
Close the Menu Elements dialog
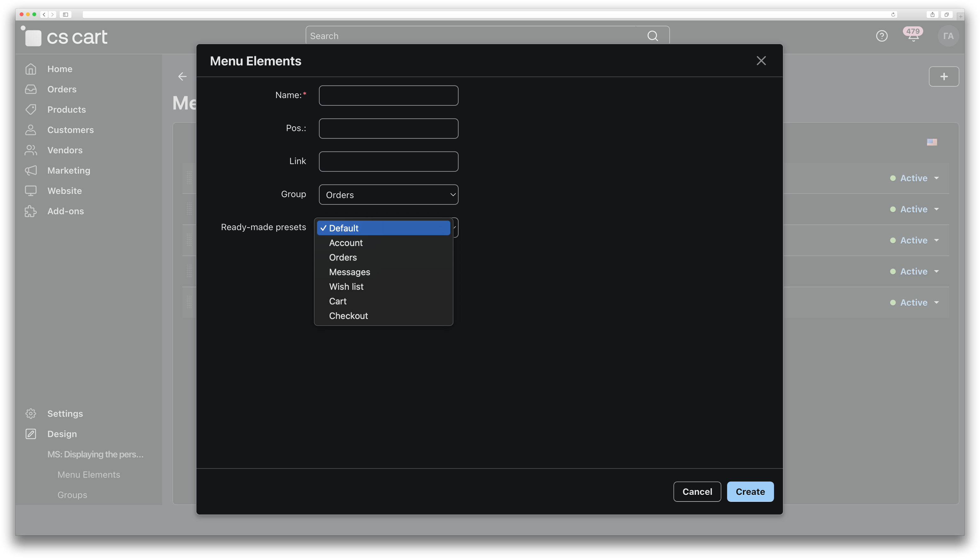pyautogui.click(x=761, y=61)
